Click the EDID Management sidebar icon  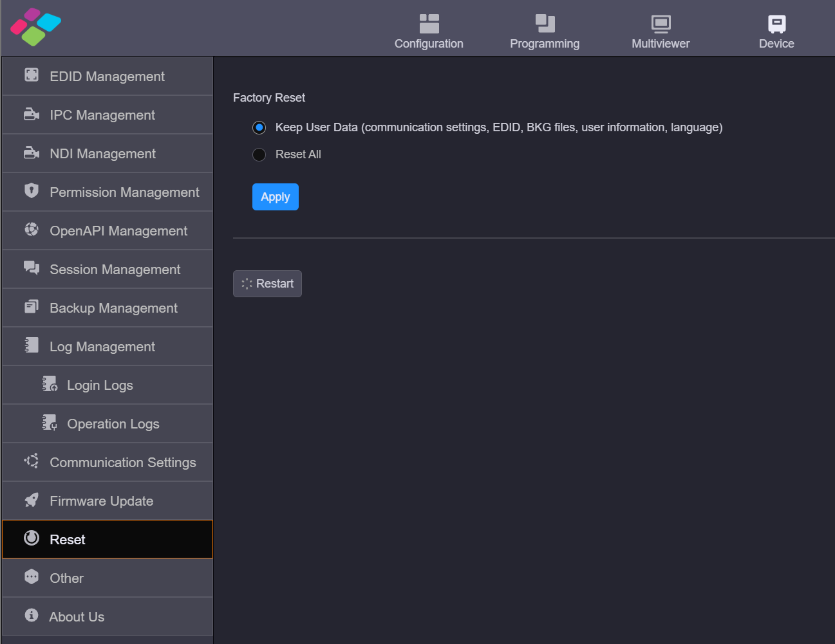32,75
